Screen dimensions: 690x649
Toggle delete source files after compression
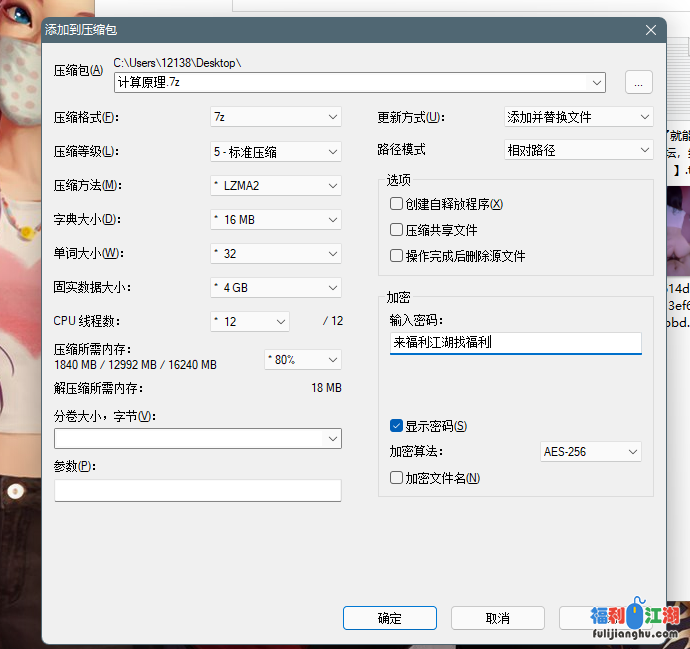397,256
